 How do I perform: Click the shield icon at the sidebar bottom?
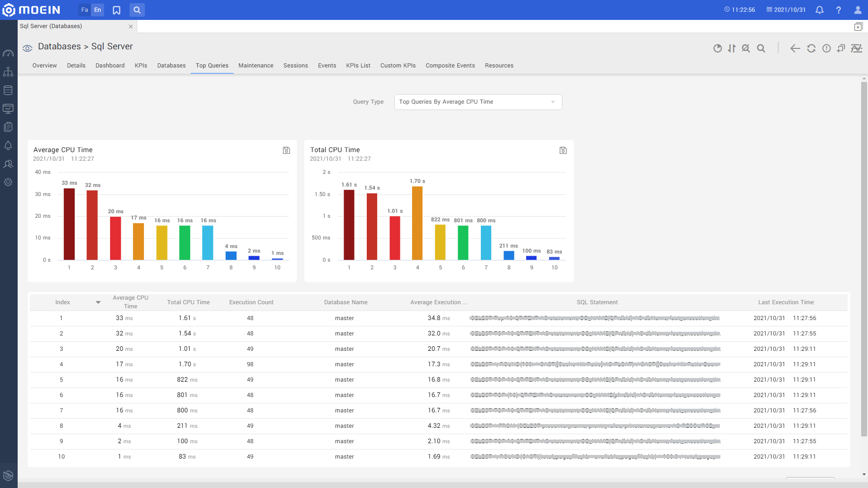tap(8, 475)
